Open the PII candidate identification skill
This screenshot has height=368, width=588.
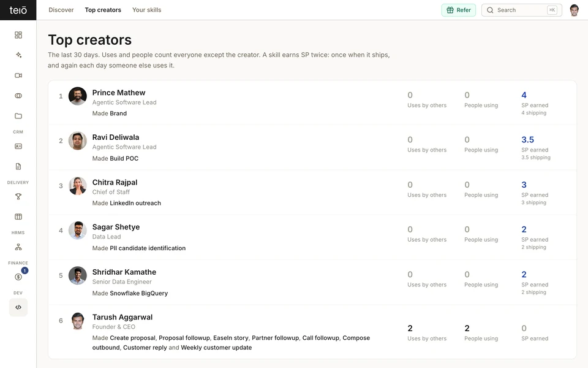point(148,248)
